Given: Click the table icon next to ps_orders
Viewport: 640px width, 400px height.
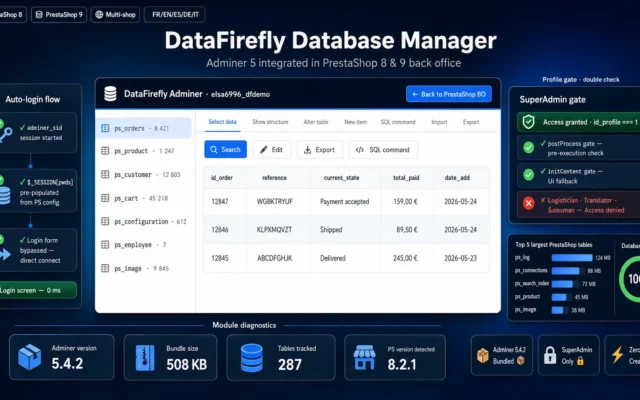Looking at the screenshot, I should pos(105,128).
